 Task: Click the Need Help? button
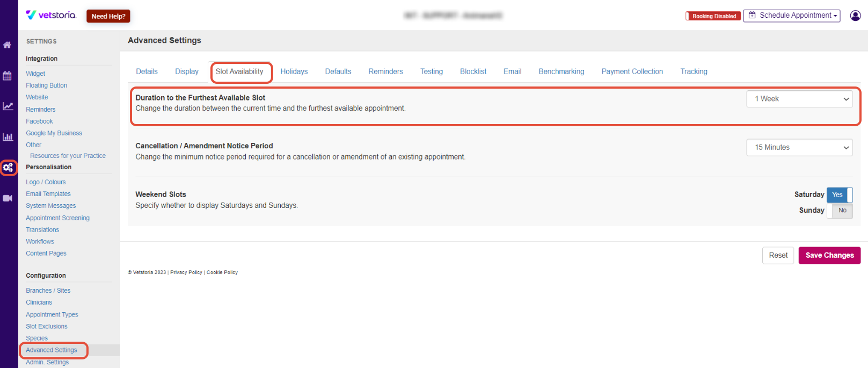pyautogui.click(x=108, y=16)
